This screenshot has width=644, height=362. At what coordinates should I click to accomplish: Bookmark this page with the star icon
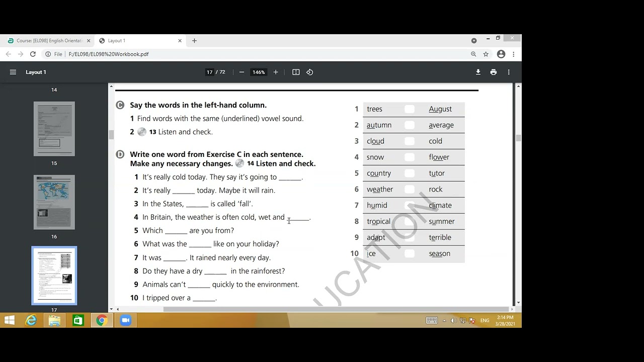pos(486,54)
